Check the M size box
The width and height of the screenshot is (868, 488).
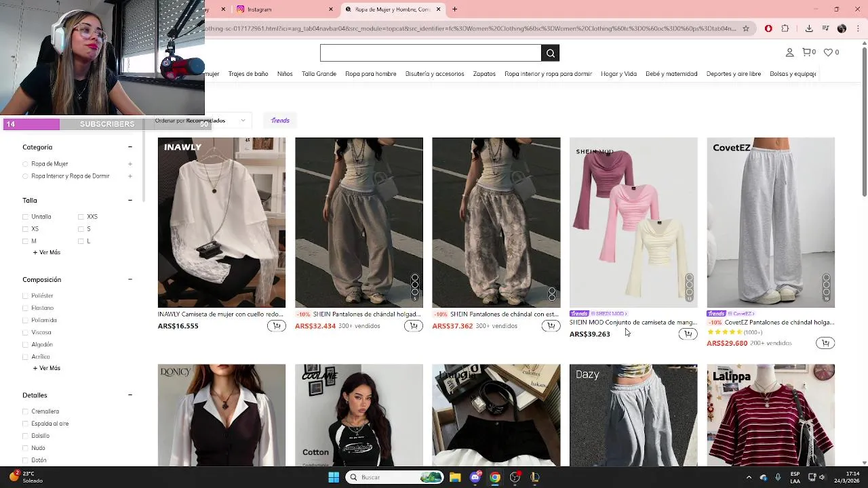26,241
